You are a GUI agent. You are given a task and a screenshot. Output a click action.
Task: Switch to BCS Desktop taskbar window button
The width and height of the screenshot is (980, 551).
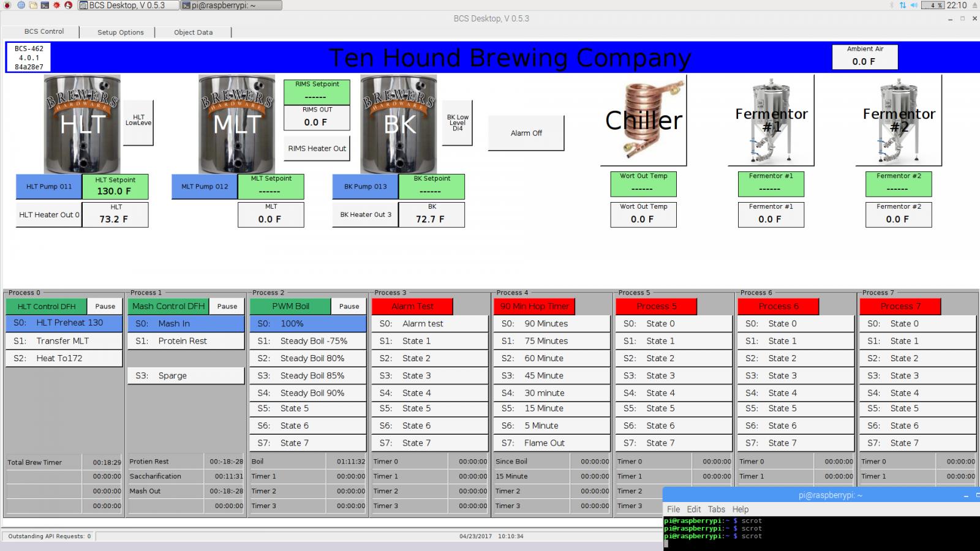[127, 6]
